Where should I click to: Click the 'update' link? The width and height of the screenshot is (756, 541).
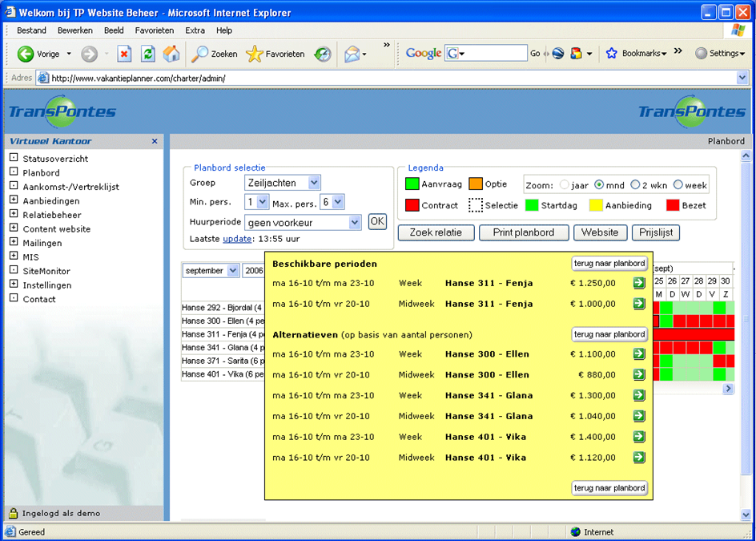236,239
